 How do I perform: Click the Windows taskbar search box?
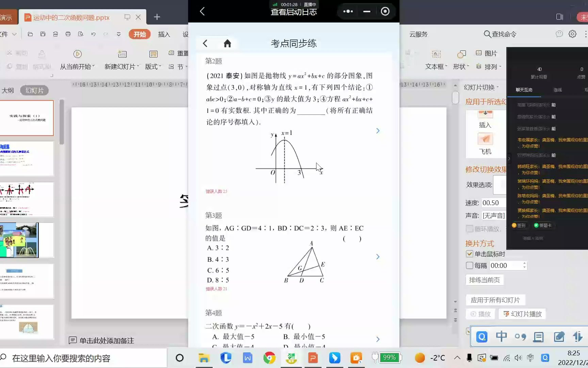coord(82,358)
